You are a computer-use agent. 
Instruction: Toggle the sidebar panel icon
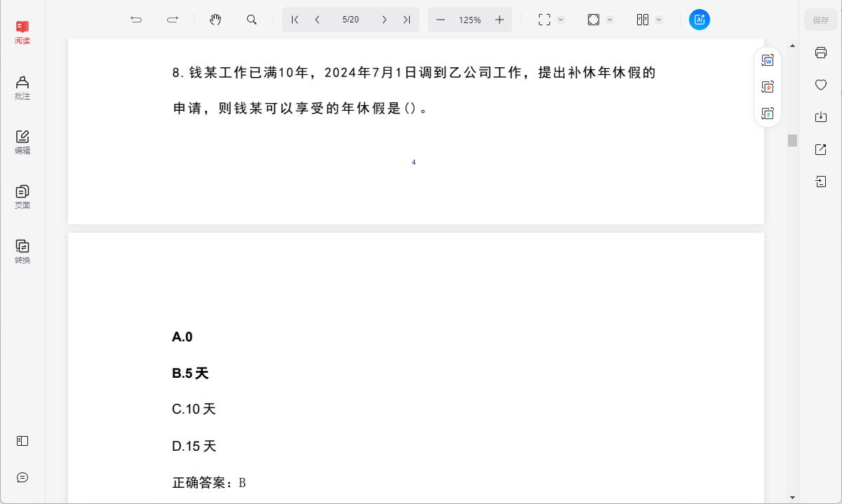point(22,441)
